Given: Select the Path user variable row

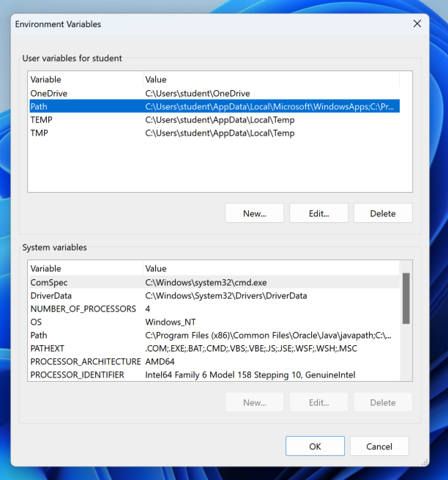Looking at the screenshot, I should click(214, 106).
